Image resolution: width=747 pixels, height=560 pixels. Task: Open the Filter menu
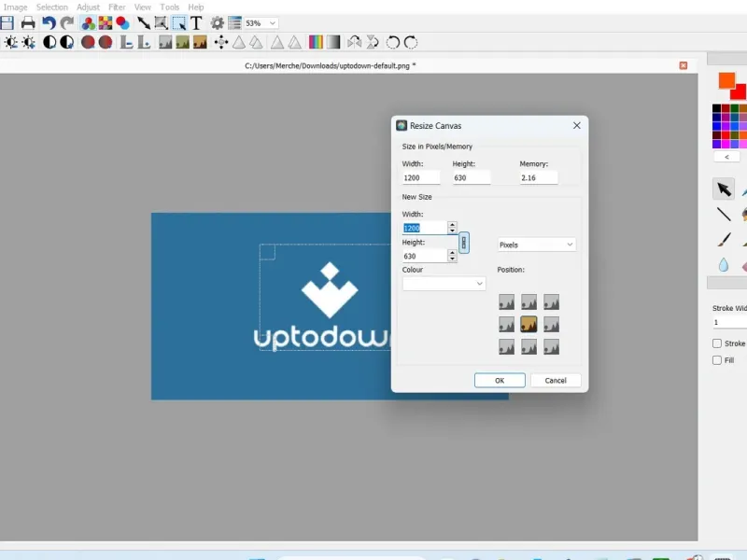(x=117, y=7)
